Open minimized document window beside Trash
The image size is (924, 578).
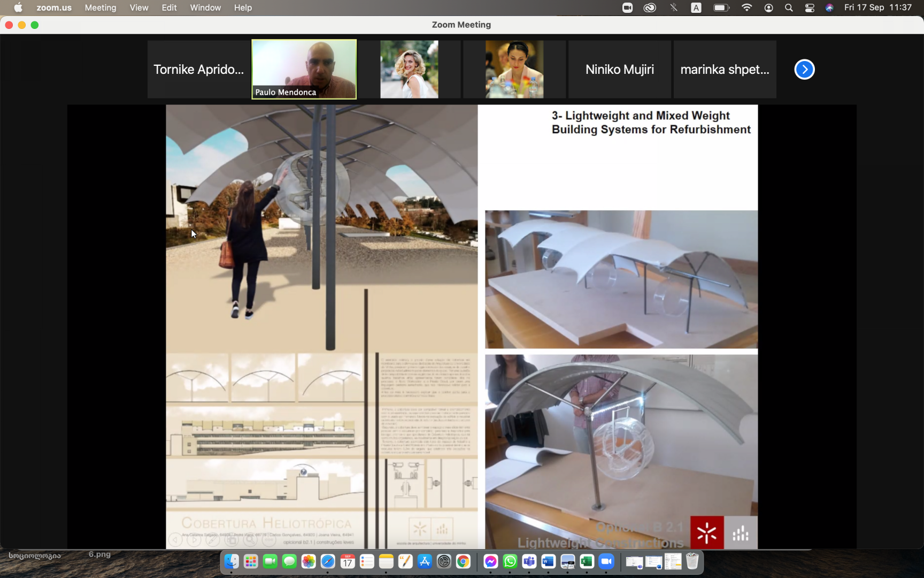tap(673, 561)
